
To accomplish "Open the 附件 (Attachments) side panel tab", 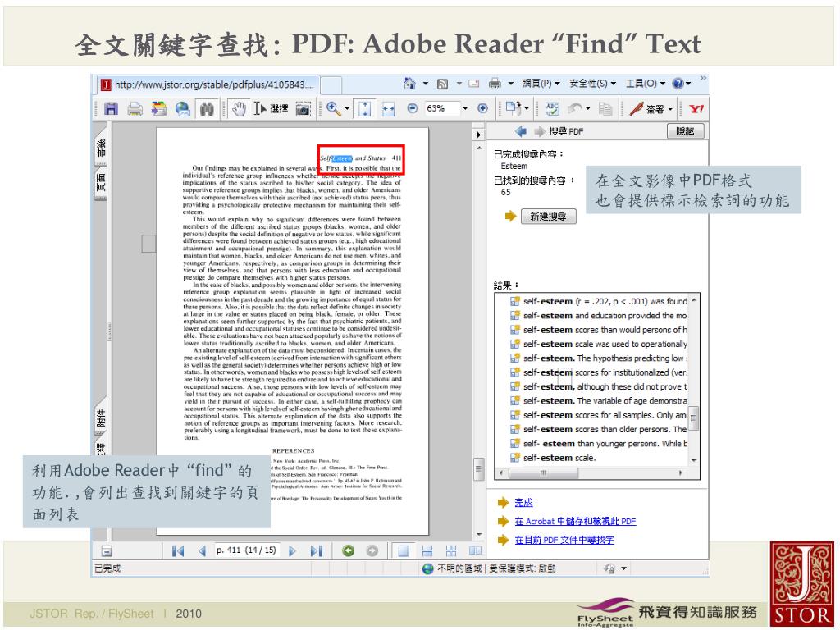I will pos(101,418).
